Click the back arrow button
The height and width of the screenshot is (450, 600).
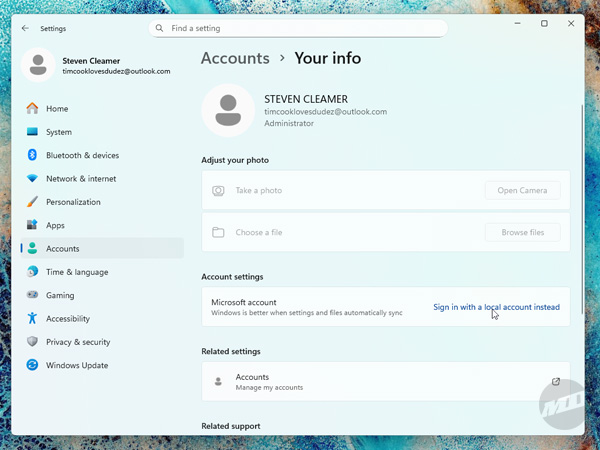[x=25, y=29]
